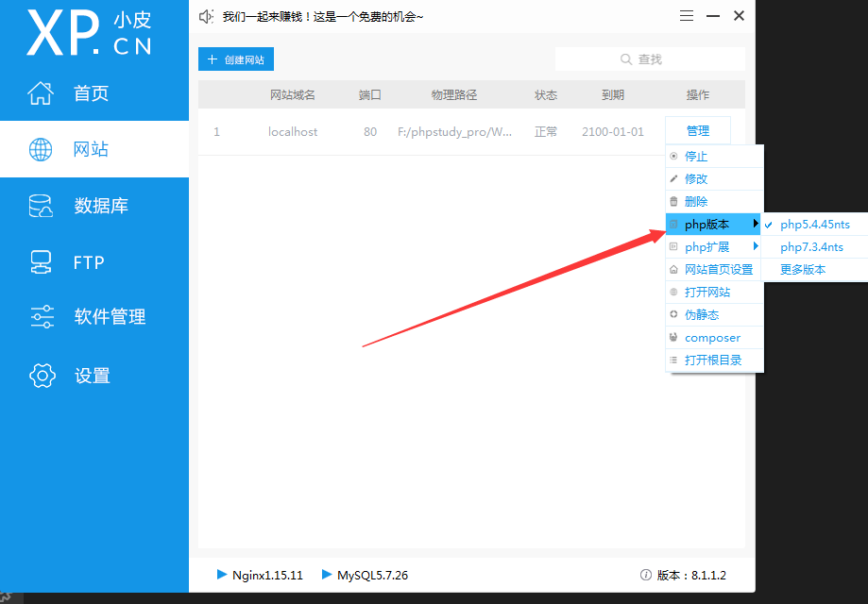Open the 软件管理 sidebar section
The image size is (868, 604).
[x=94, y=316]
